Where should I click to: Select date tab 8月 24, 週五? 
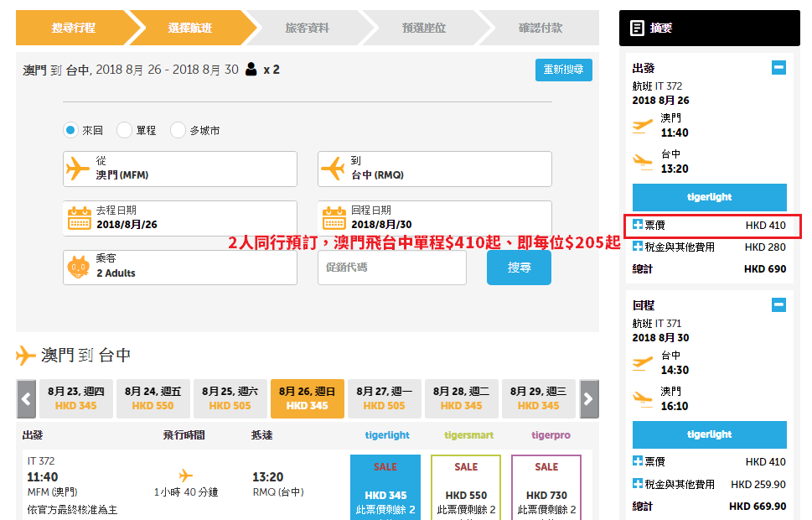[153, 398]
